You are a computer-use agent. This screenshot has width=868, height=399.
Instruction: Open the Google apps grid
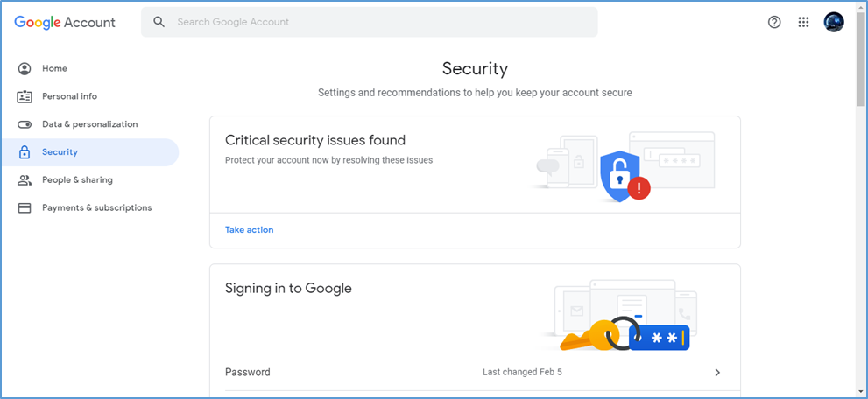coord(804,23)
